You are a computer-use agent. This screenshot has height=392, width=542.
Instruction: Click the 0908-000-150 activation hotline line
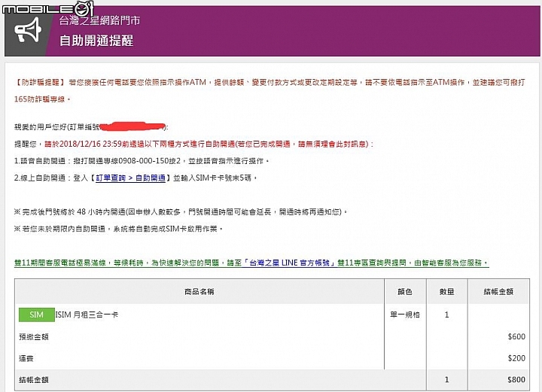click(x=142, y=161)
